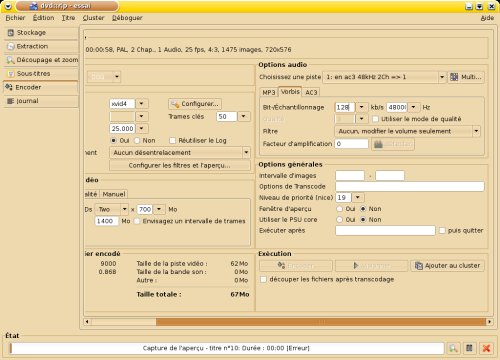Click scrollbar left arrow

(x=87, y=322)
